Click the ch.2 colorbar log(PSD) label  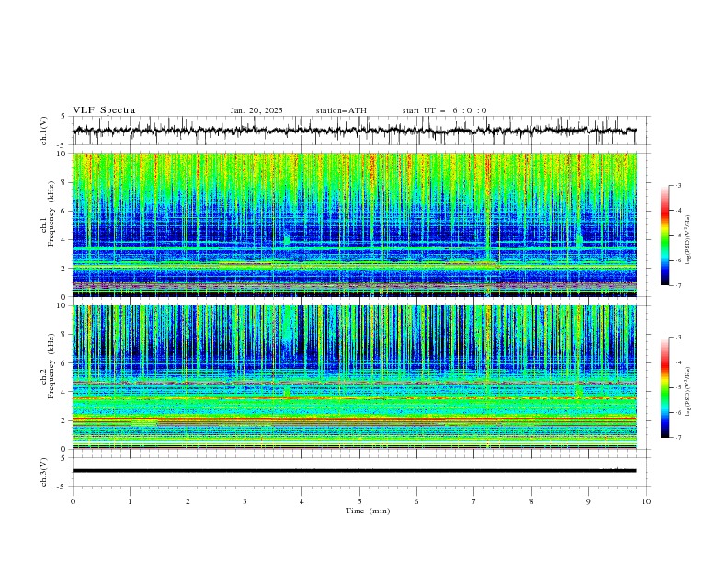tap(688, 392)
